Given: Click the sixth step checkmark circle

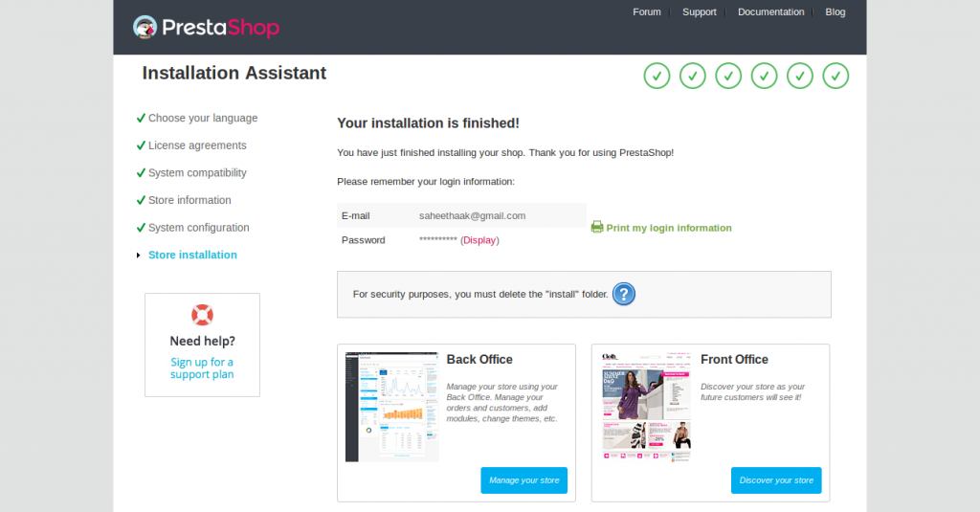Looking at the screenshot, I should 835,76.
